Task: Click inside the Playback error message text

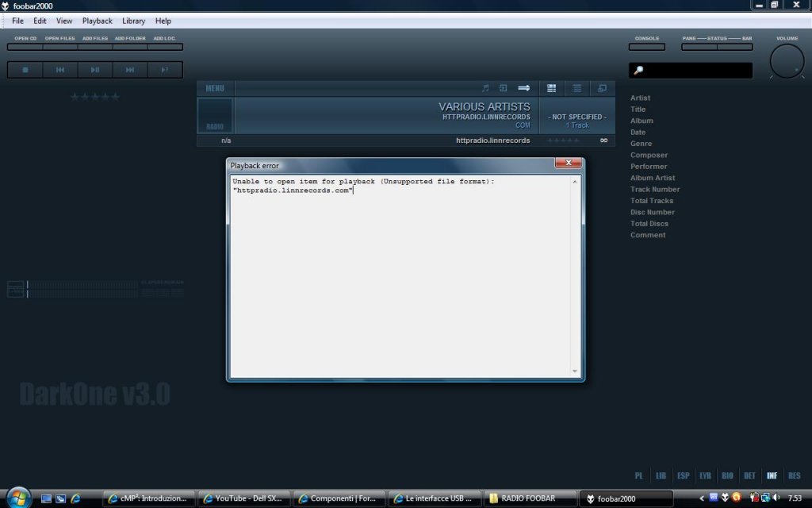Action: (363, 186)
